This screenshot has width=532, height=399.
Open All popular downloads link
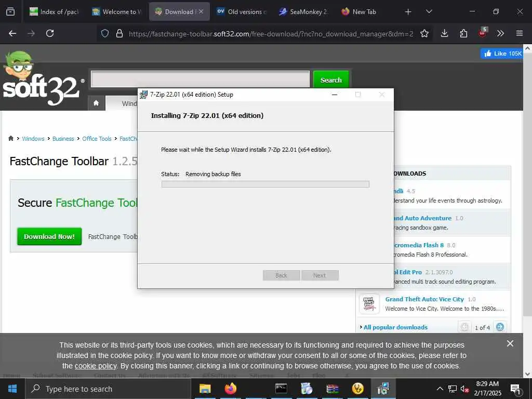(395, 327)
